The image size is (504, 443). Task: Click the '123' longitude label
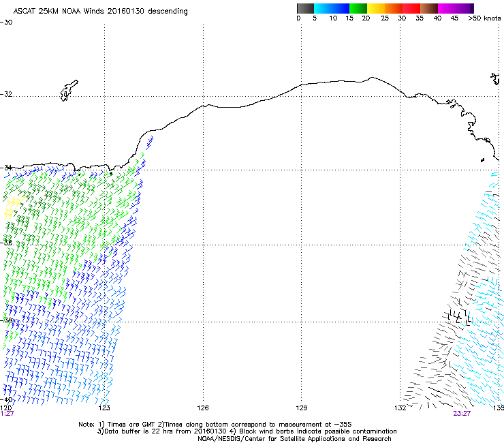click(104, 408)
